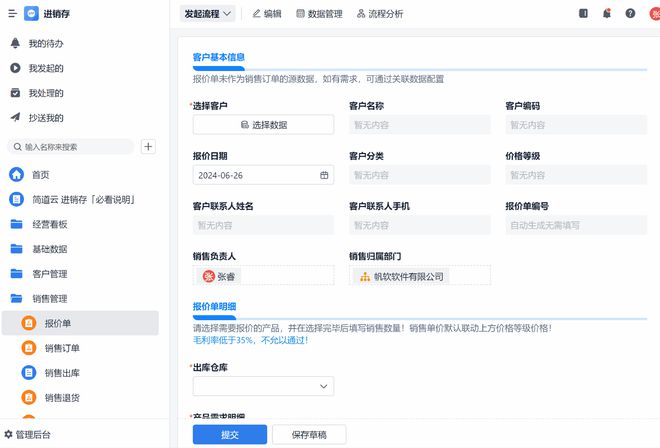
Task: Open the help question mark icon
Action: [630, 13]
